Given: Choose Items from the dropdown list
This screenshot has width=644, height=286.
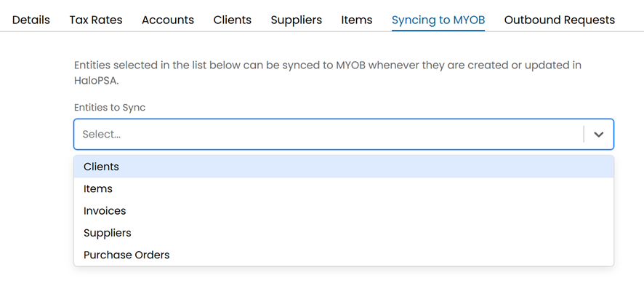Looking at the screenshot, I should 344,189.
